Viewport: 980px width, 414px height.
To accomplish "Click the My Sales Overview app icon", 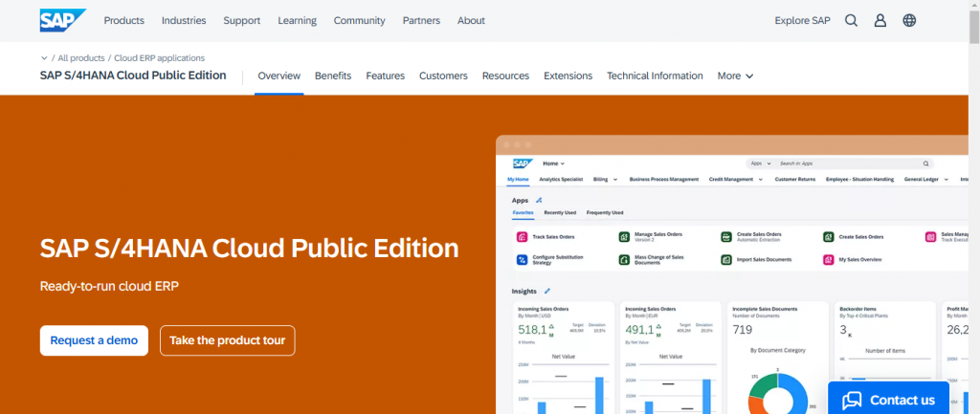I will (828, 259).
